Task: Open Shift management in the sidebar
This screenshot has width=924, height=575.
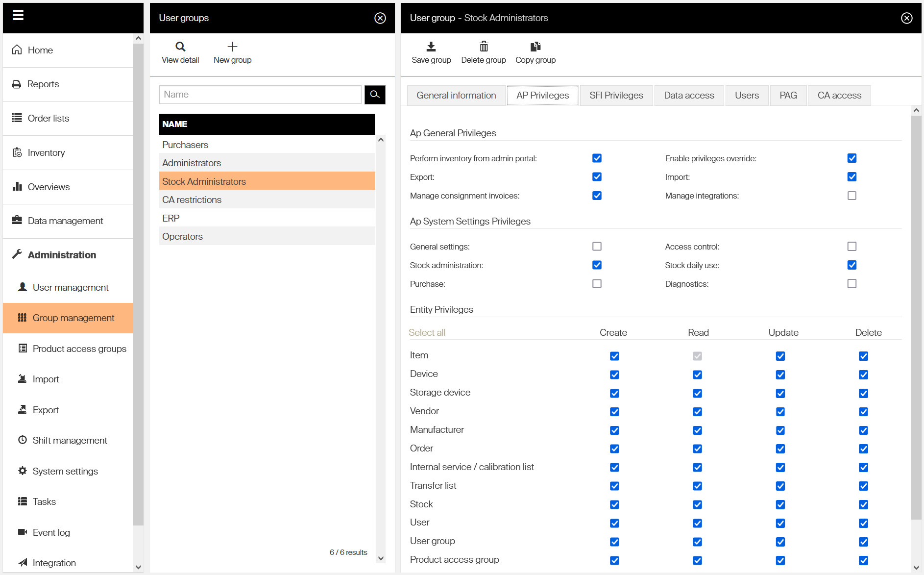Action: 70,440
